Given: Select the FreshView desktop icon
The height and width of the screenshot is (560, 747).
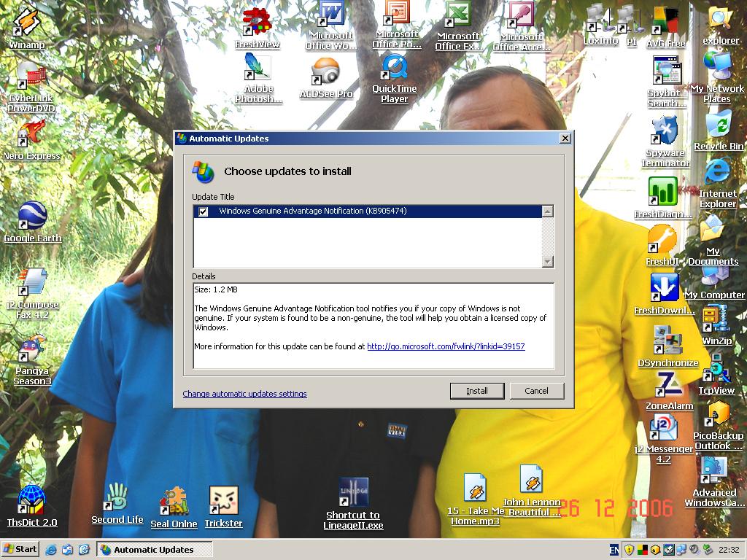Looking at the screenshot, I should (258, 28).
